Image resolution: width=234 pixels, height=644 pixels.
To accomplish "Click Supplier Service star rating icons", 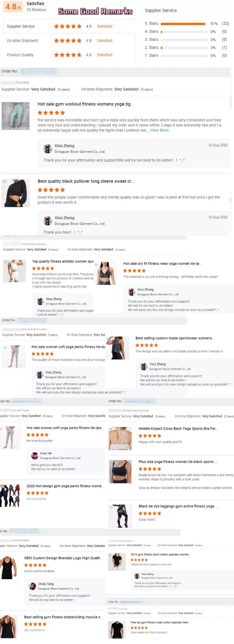I will pyautogui.click(x=68, y=27).
